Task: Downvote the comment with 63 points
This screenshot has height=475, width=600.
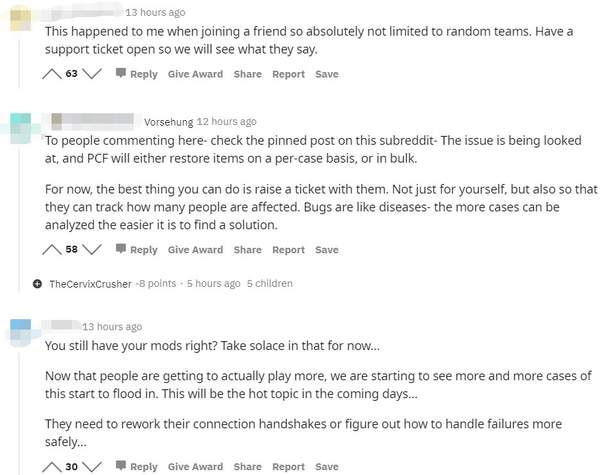Action: pyautogui.click(x=92, y=74)
